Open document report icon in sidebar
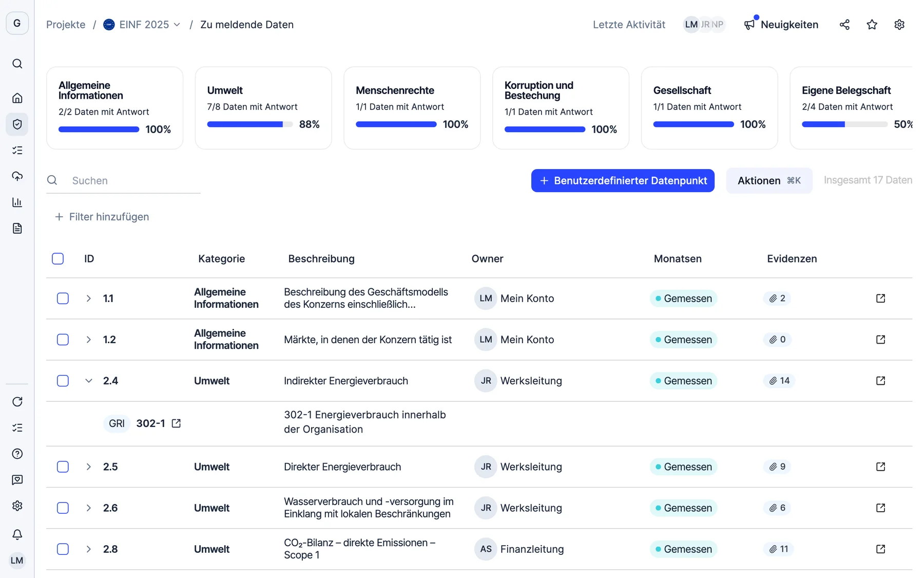The width and height of the screenshot is (924, 578). 17,228
